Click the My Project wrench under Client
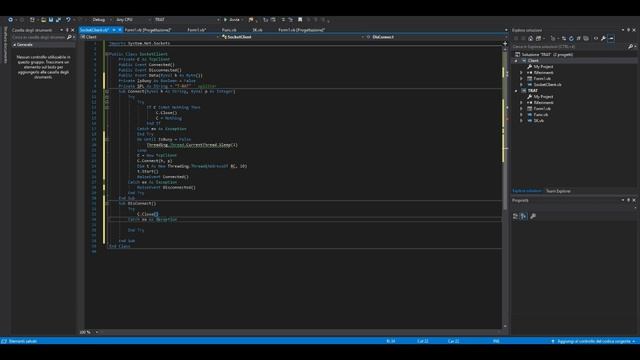 point(529,67)
